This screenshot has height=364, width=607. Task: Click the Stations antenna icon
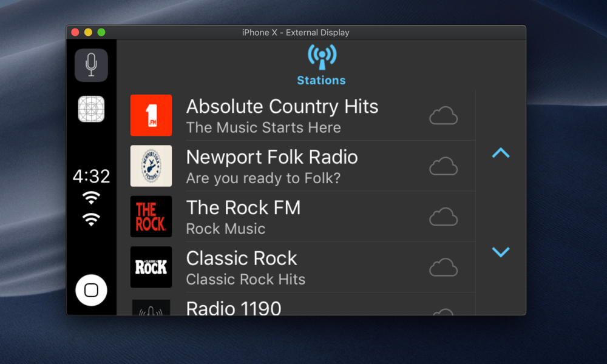[x=321, y=55]
